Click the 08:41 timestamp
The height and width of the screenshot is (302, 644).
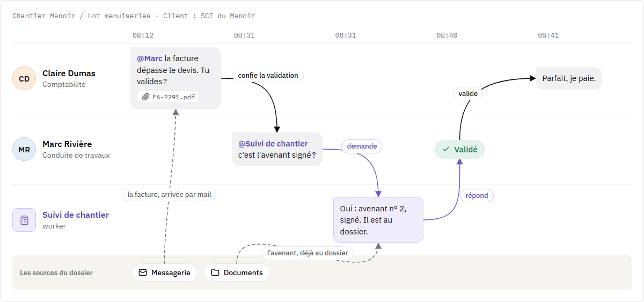548,35
